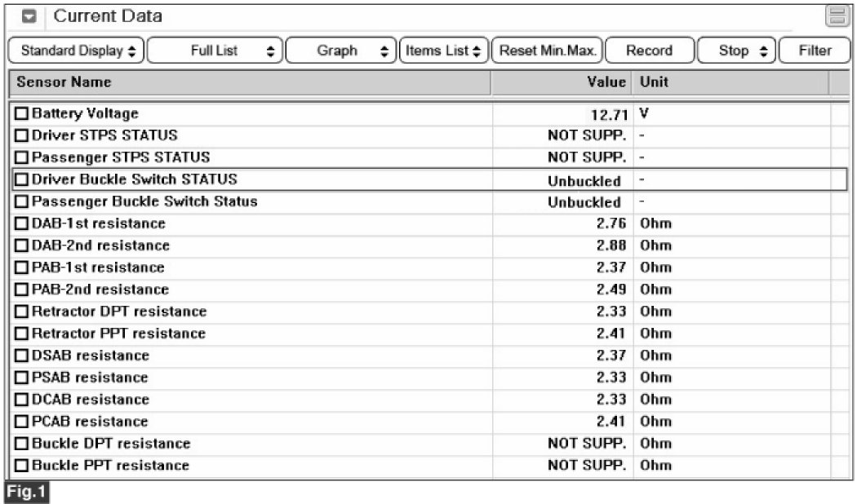
Task: Select the DAB-1st resistance checkbox
Action: point(22,223)
